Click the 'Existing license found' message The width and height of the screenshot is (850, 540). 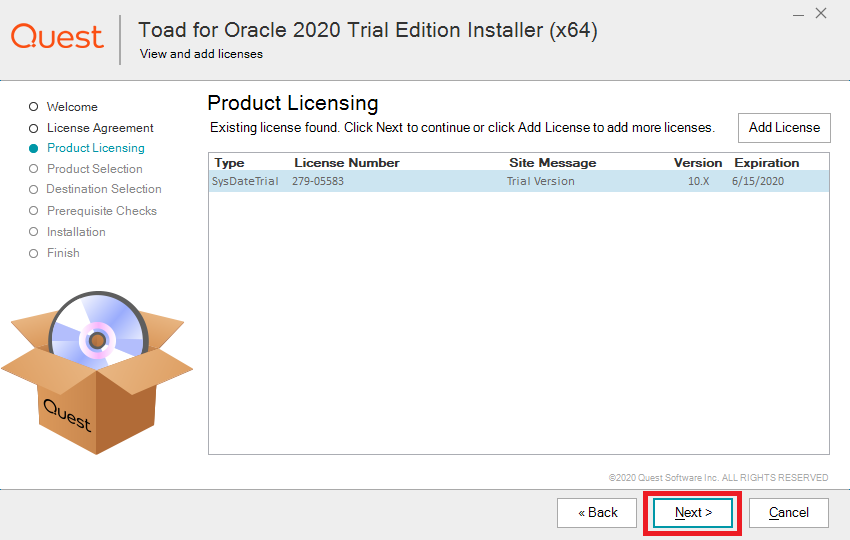pyautogui.click(x=462, y=128)
